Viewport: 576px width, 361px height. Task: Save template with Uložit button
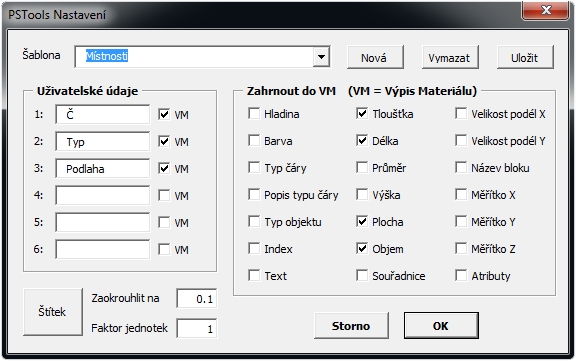tap(525, 58)
